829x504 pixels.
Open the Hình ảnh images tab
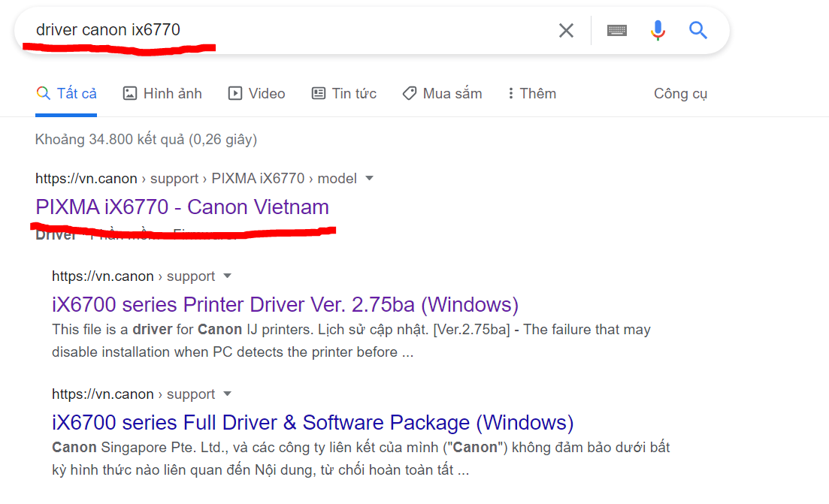pos(162,94)
